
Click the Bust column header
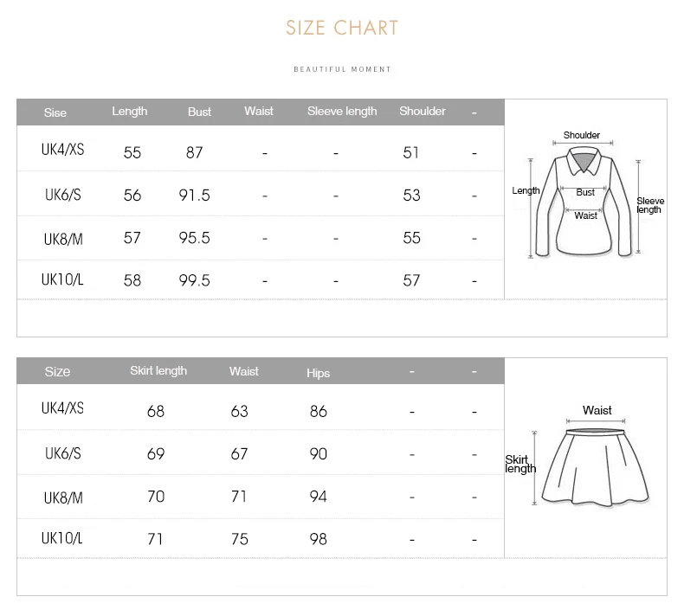click(x=199, y=112)
